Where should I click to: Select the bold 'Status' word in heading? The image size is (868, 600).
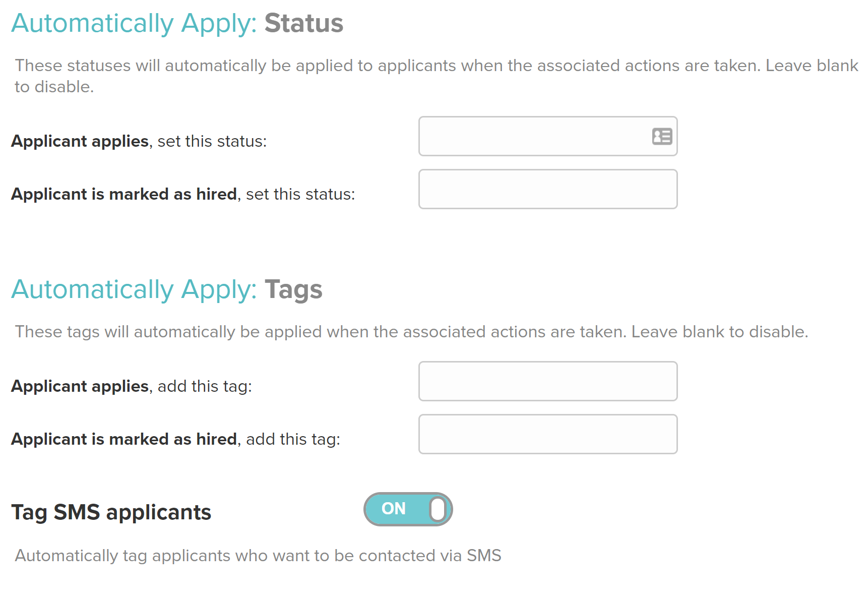304,23
